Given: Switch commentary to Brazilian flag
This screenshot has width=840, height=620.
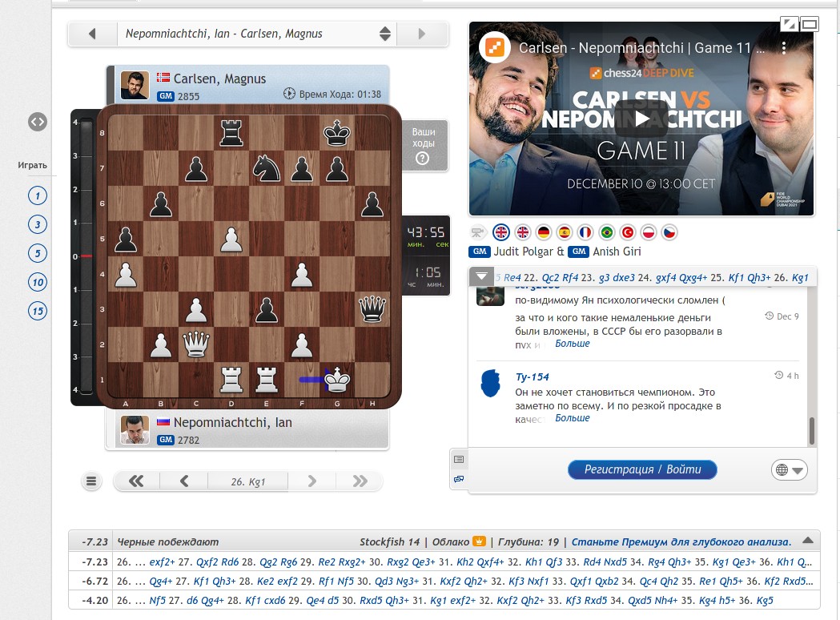Looking at the screenshot, I should (606, 232).
